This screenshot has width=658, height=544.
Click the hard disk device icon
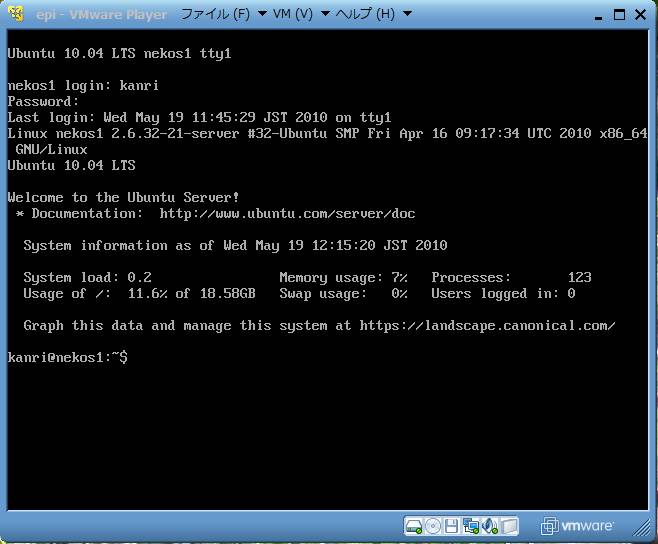pyautogui.click(x=414, y=526)
